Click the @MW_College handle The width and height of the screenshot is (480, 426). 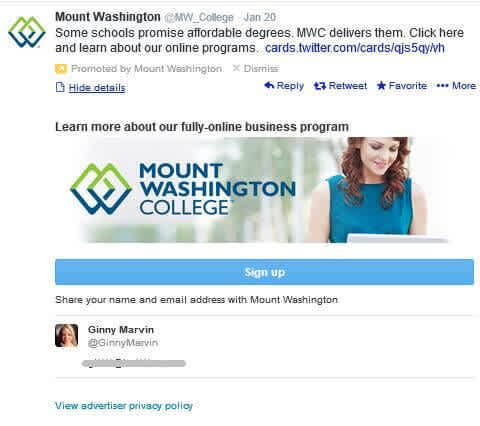tap(199, 17)
